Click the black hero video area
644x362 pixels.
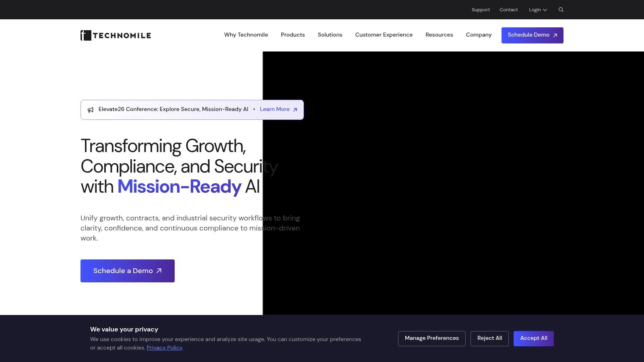(453, 183)
